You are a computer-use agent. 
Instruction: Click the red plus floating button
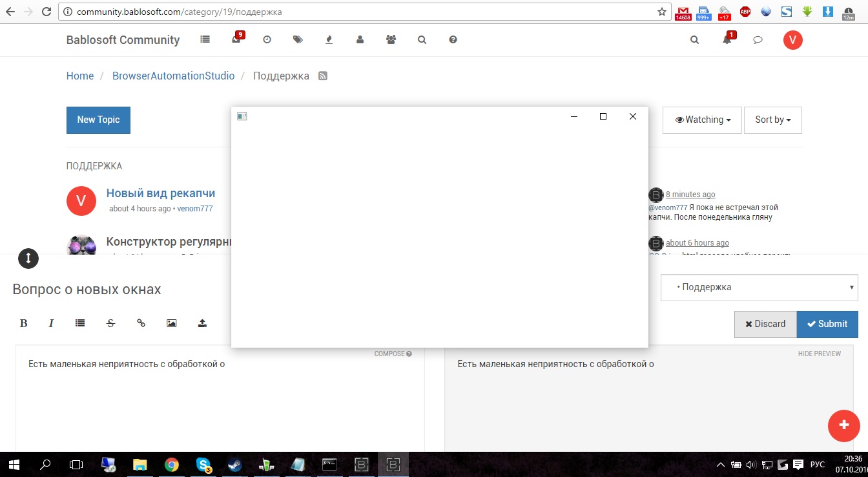pos(844,425)
